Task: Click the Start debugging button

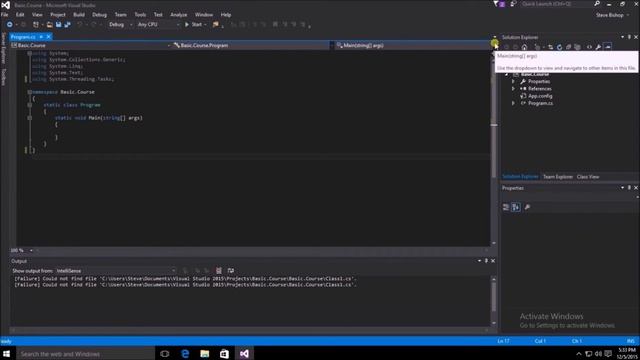Action: point(193,24)
